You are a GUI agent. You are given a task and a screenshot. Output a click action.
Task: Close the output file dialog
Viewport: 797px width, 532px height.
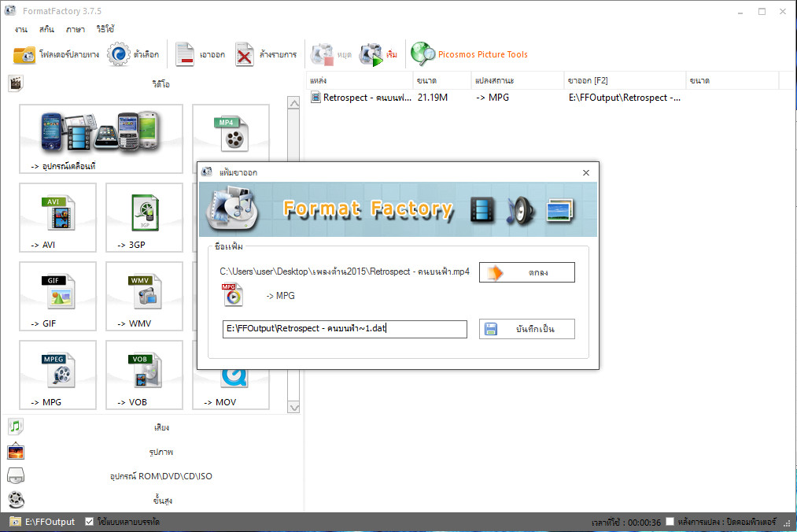point(585,173)
